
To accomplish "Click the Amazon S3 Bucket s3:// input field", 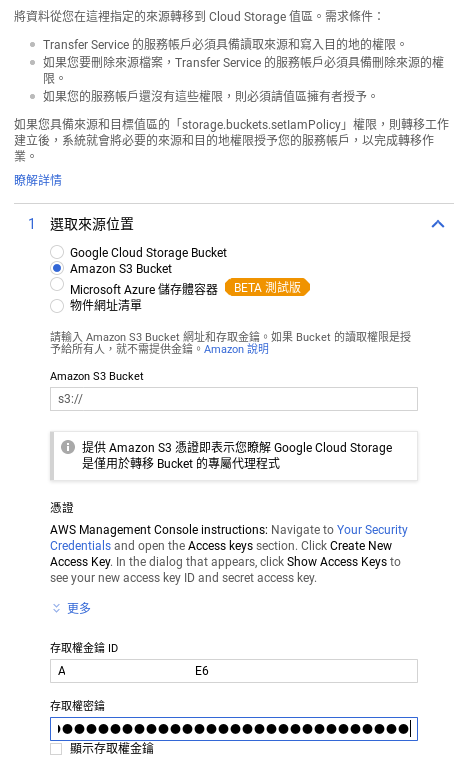I will point(234,399).
